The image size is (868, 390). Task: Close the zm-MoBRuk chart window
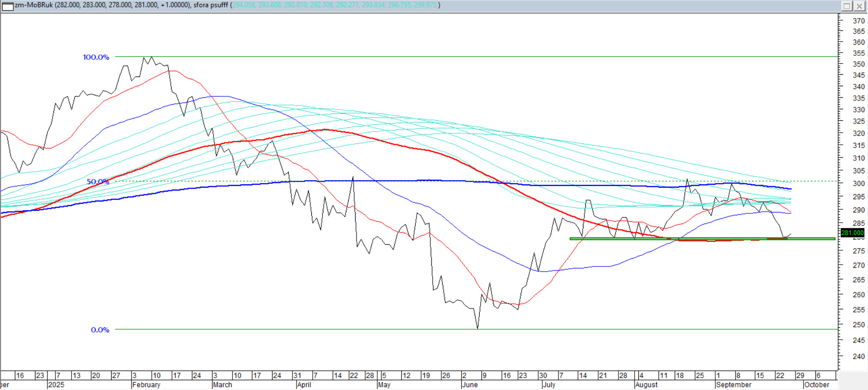(x=860, y=6)
